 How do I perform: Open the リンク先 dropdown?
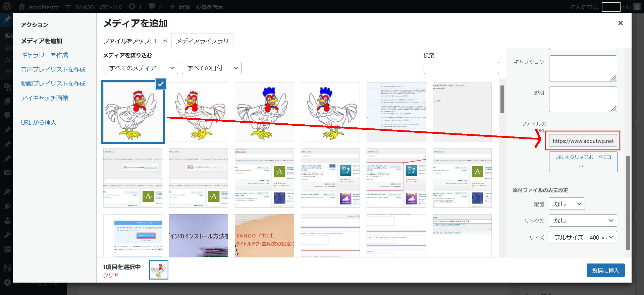point(583,221)
